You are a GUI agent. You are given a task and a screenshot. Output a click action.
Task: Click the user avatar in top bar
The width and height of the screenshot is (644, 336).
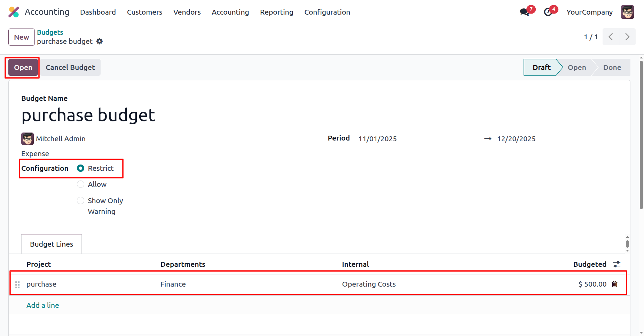(x=627, y=12)
